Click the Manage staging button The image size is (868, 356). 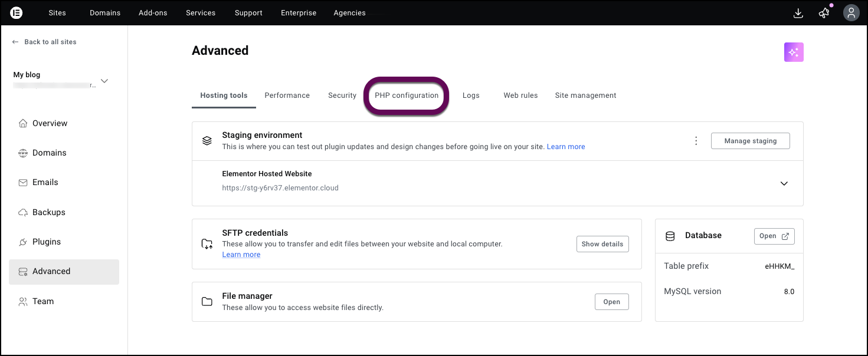[750, 141]
